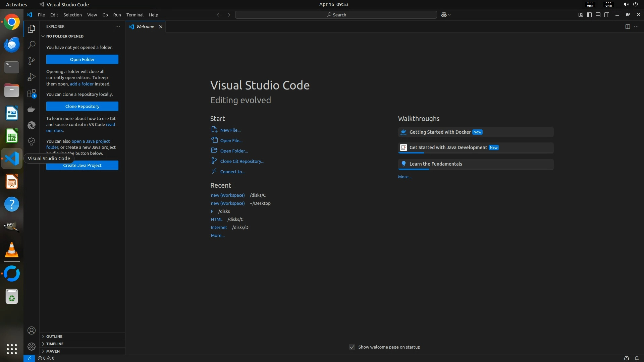644x362 pixels.
Task: Open the Terminal menu
Action: tap(135, 15)
